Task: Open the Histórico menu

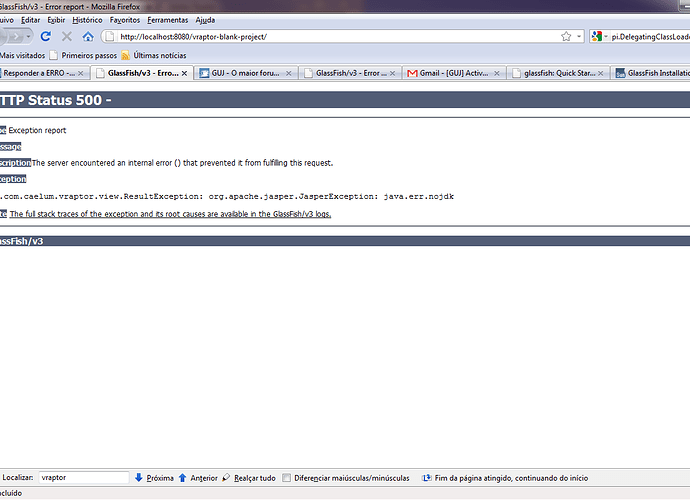Action: tap(87, 20)
